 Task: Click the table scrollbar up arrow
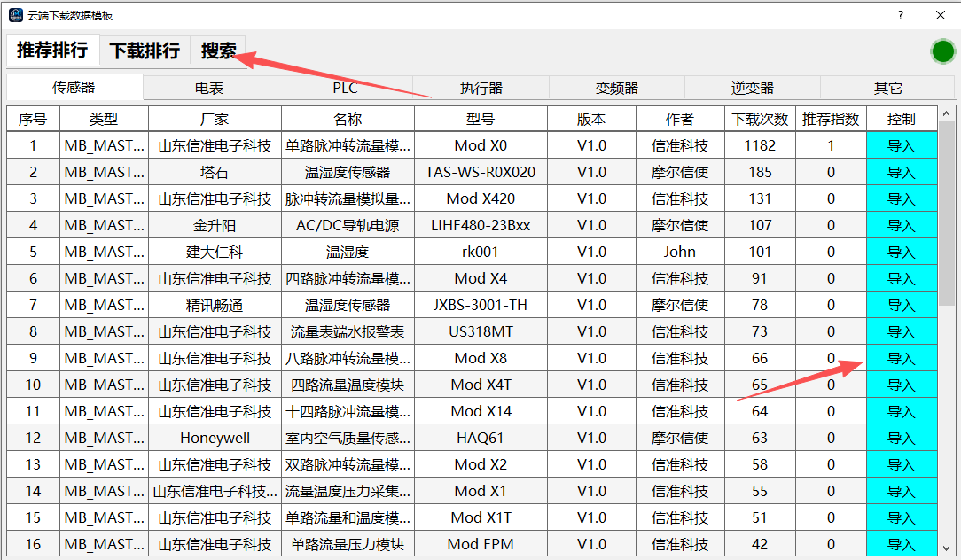(x=946, y=113)
